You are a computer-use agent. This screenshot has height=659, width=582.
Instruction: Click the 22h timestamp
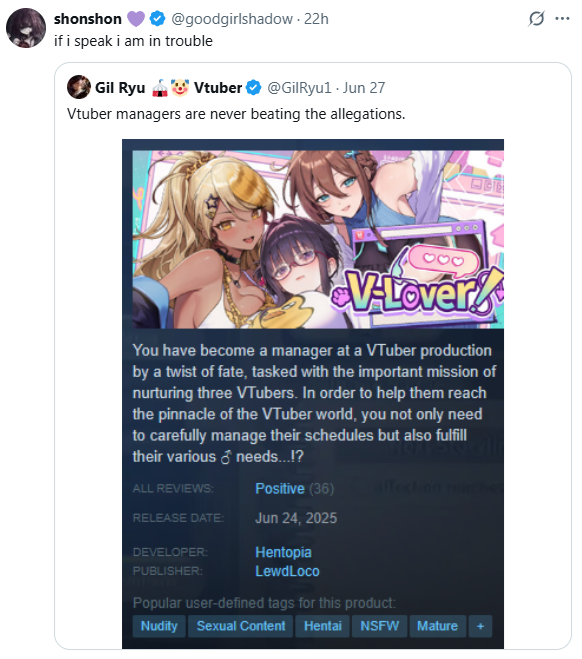316,19
